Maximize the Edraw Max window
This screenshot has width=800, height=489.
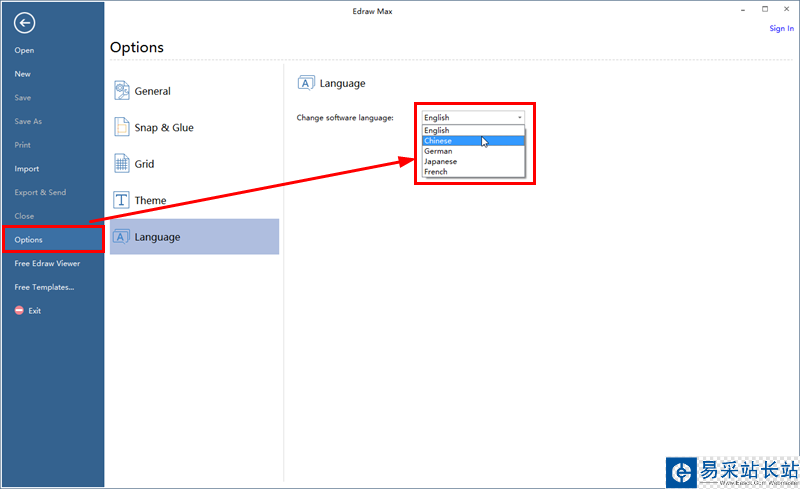pyautogui.click(x=765, y=9)
